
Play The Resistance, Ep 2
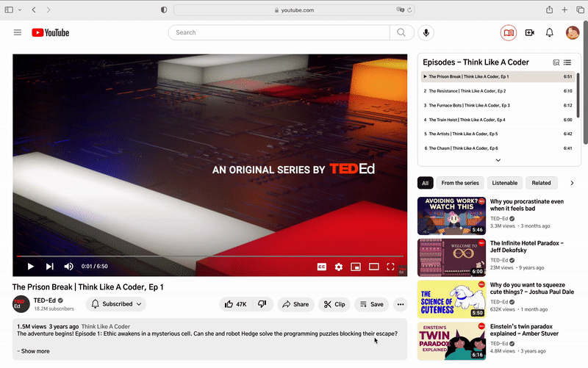(498, 91)
